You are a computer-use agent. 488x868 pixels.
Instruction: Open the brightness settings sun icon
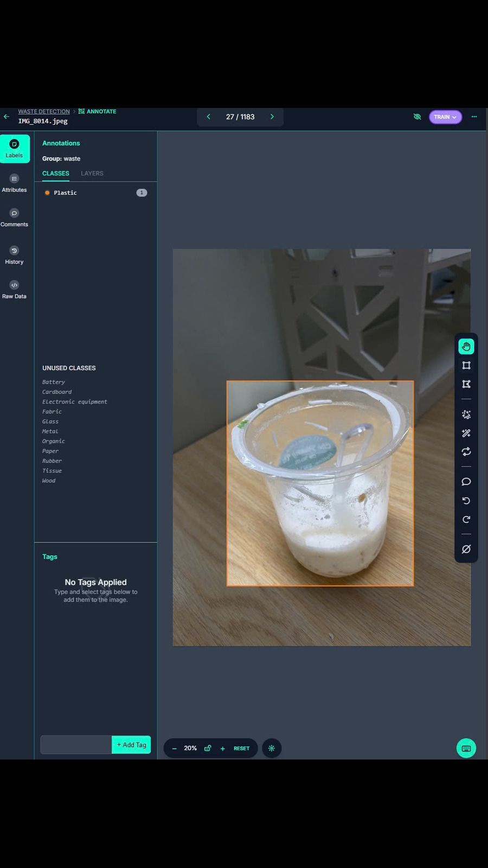tap(272, 748)
